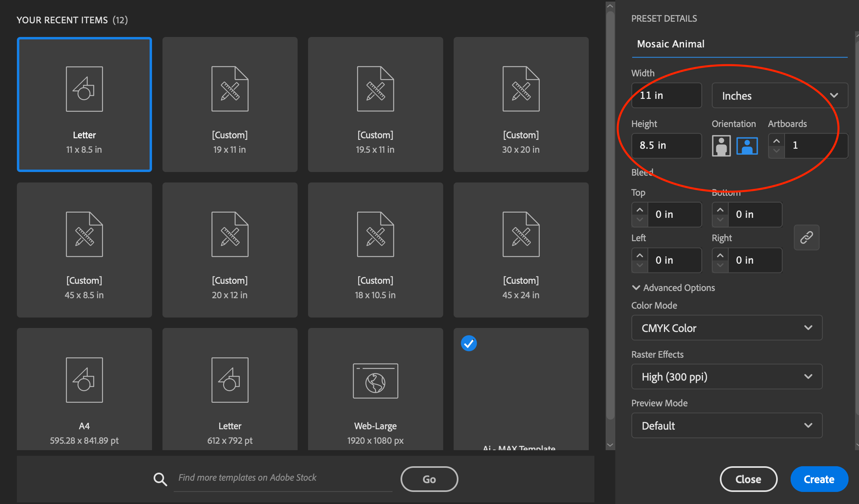Image resolution: width=859 pixels, height=504 pixels.
Task: Increase Top bleed with up arrow
Action: coord(639,210)
